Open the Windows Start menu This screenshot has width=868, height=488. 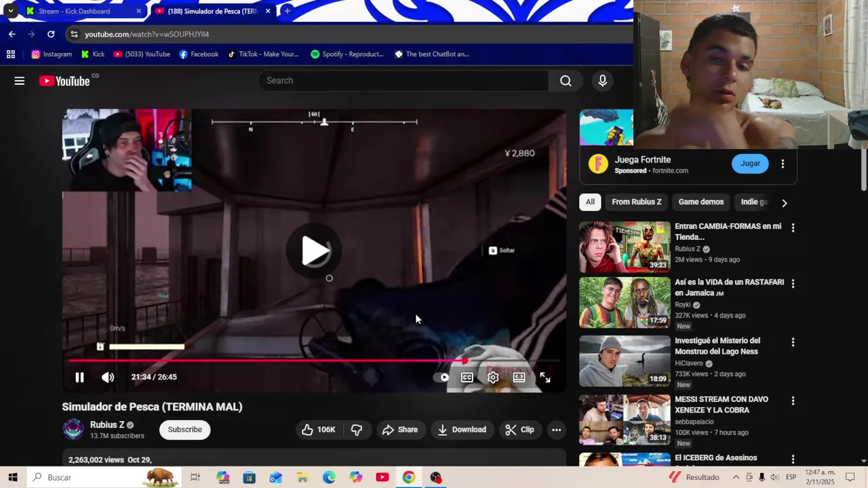click(13, 477)
